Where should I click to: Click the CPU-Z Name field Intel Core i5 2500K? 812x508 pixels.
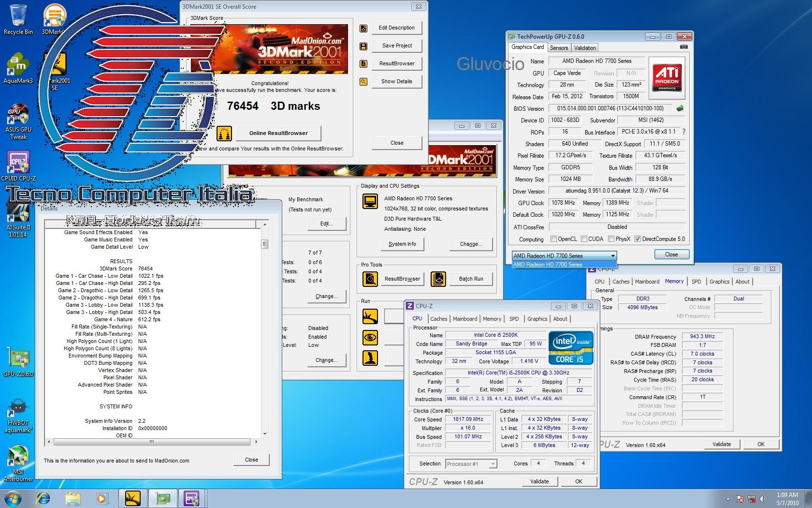[x=495, y=335]
